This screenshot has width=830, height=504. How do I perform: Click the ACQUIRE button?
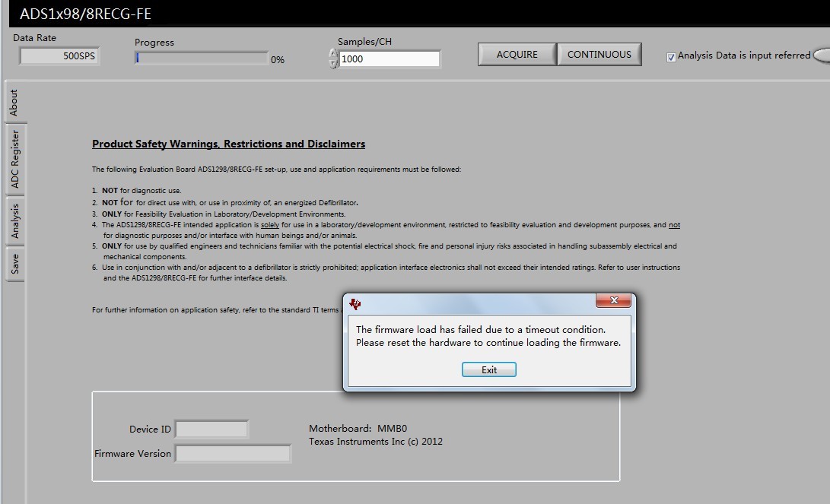[517, 55]
